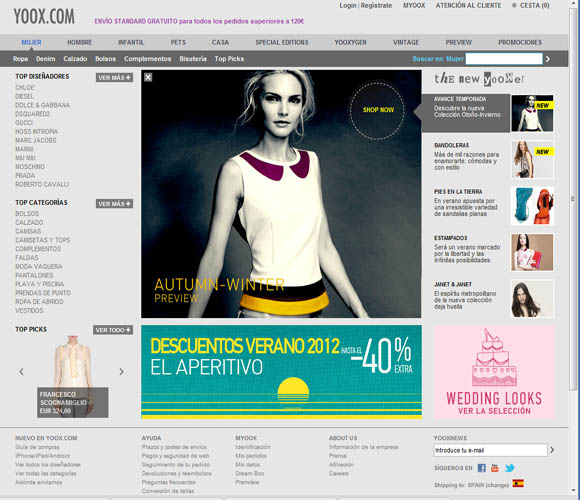Image resolution: width=580 pixels, height=500 pixels.
Task: Click the newsletter e-mail input field
Action: tap(490, 450)
